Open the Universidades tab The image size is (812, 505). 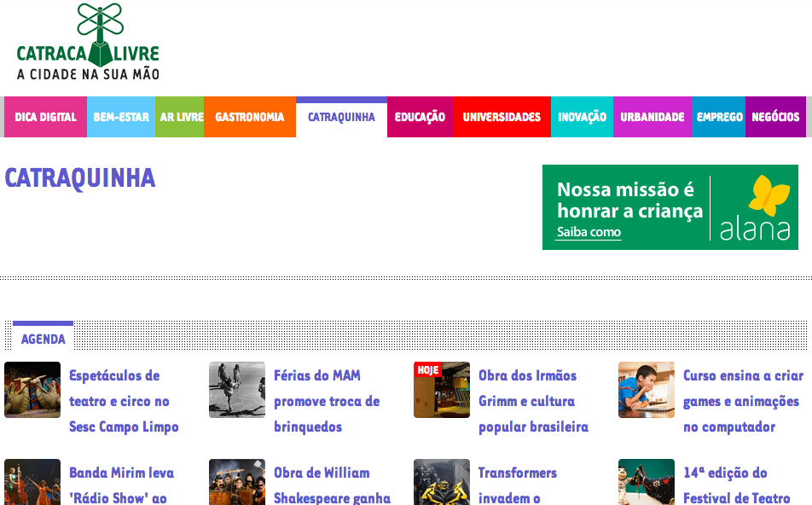click(502, 117)
